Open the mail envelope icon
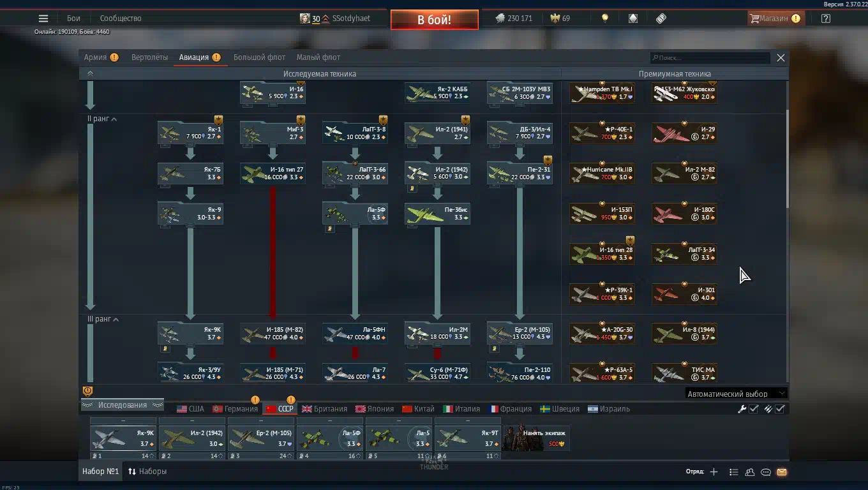This screenshot has width=868, height=490. pos(782,472)
